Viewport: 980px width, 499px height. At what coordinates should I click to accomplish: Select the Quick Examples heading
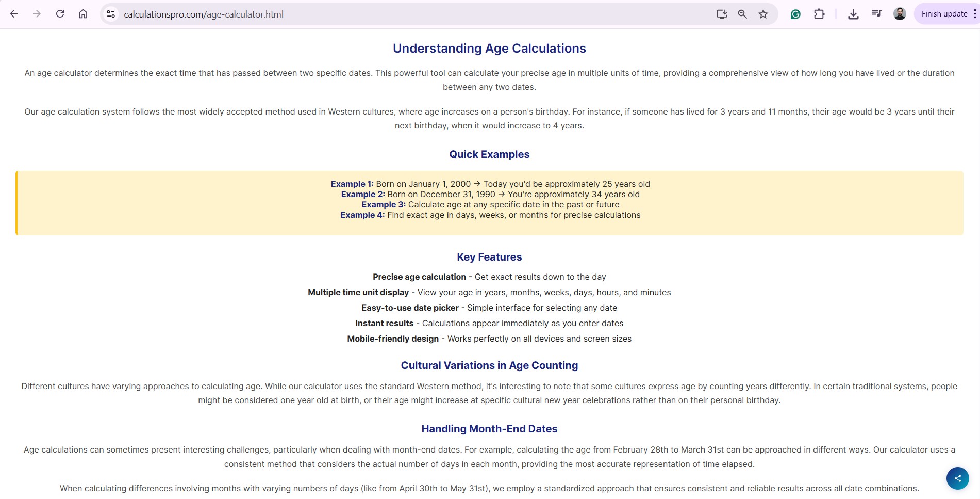(x=489, y=154)
